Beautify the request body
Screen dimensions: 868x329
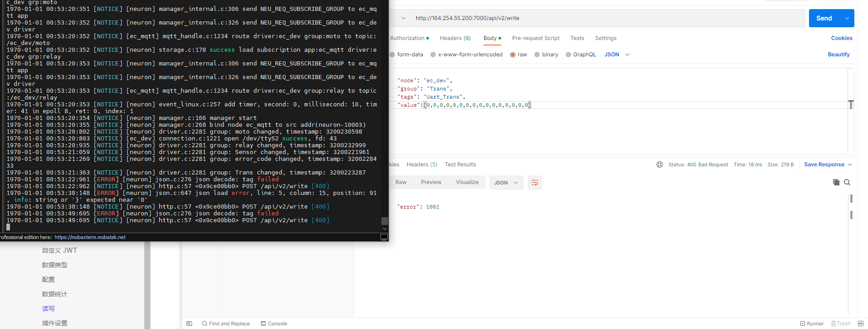(x=838, y=55)
